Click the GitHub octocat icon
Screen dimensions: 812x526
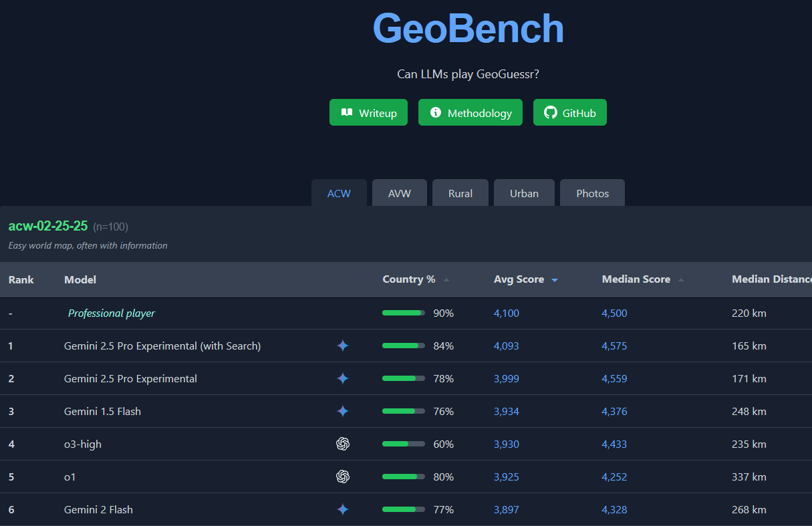pyautogui.click(x=551, y=112)
